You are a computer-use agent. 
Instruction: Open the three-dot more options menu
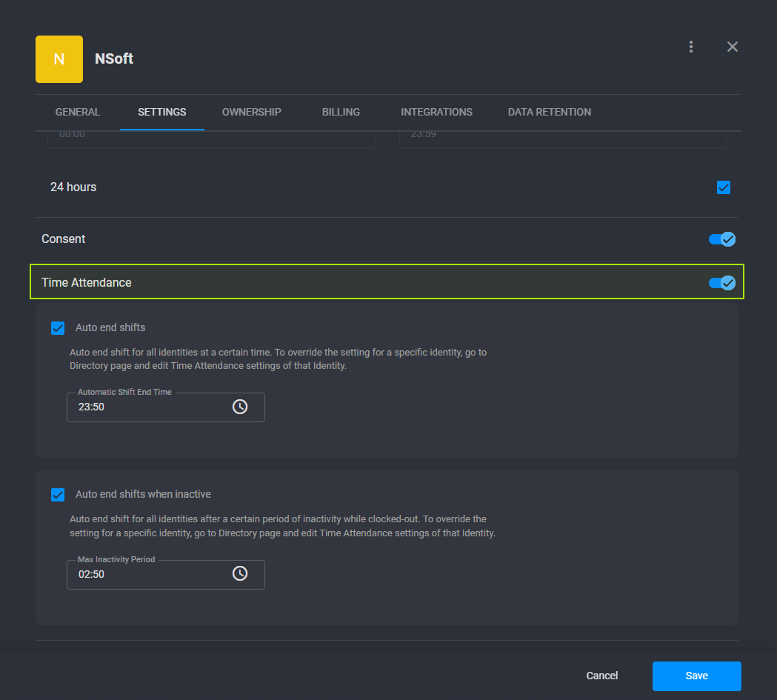tap(691, 47)
